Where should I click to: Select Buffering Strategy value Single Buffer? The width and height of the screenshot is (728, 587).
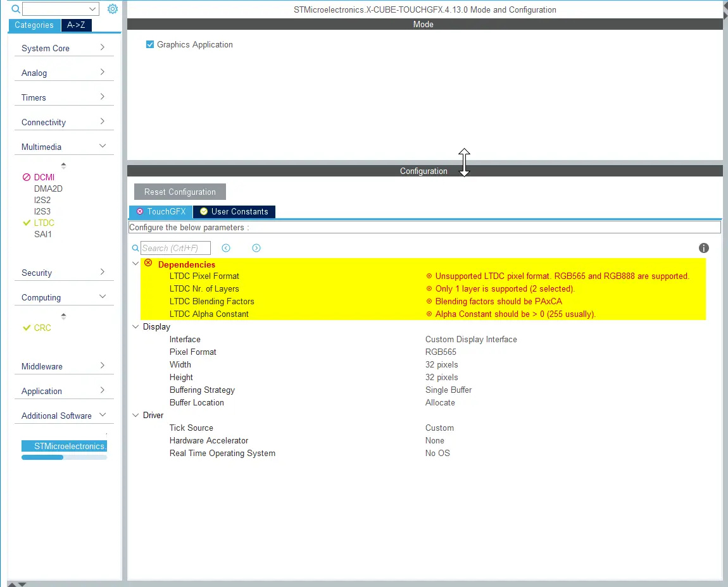pos(448,390)
